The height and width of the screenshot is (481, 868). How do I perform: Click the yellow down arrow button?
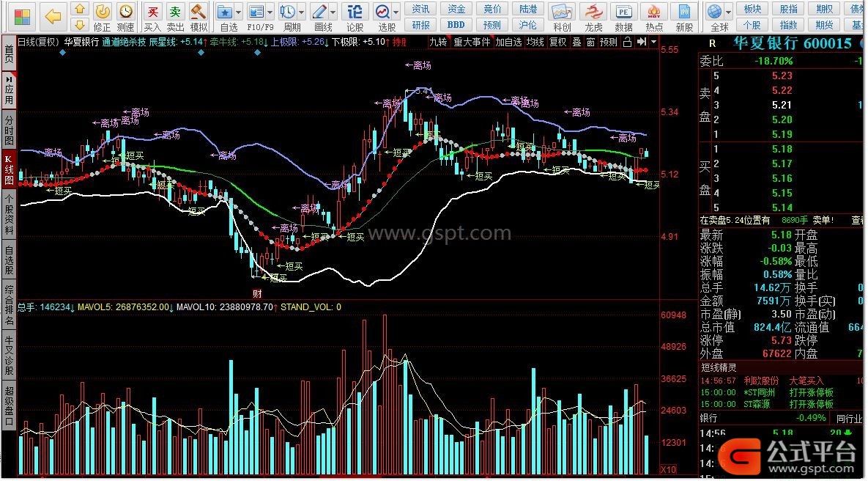[x=81, y=24]
